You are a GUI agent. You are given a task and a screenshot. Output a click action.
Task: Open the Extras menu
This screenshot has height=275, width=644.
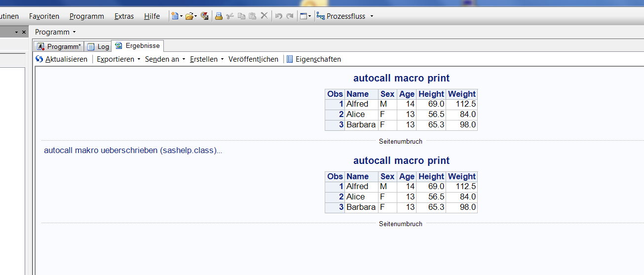point(124,16)
